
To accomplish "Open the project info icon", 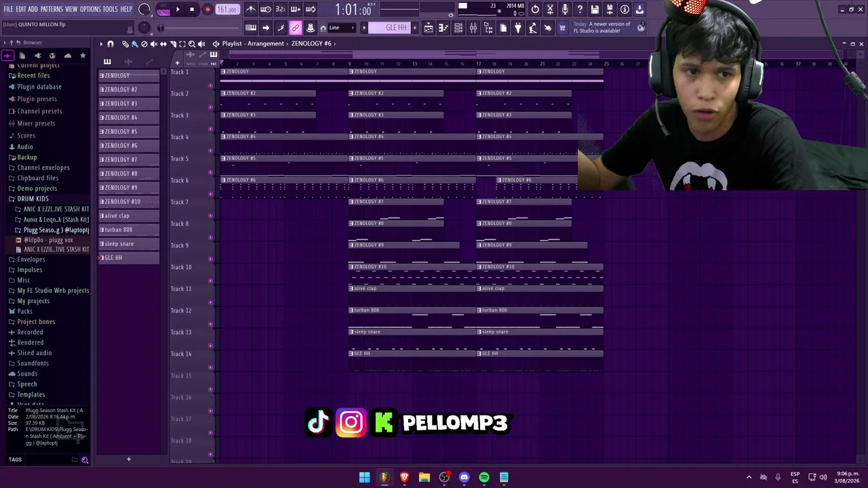I will (625, 9).
